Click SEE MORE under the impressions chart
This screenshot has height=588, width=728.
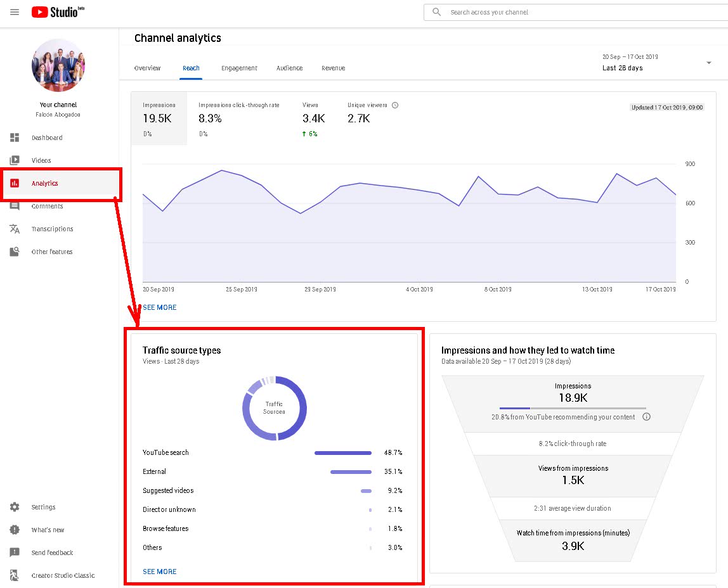click(160, 307)
